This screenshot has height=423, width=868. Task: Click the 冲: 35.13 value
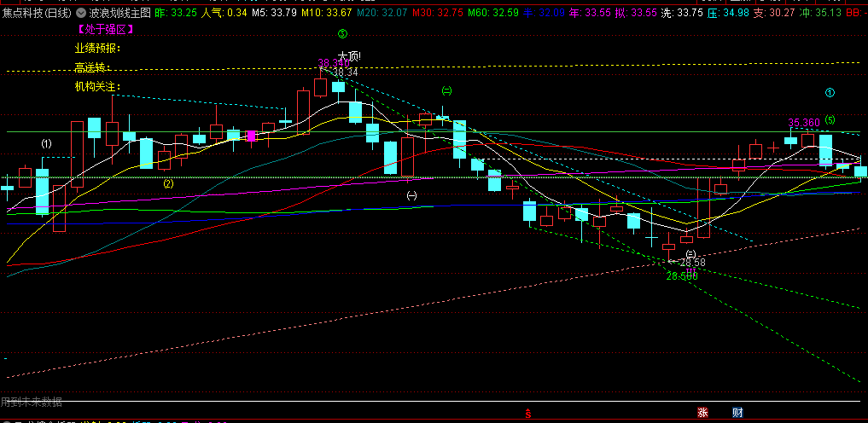820,12
